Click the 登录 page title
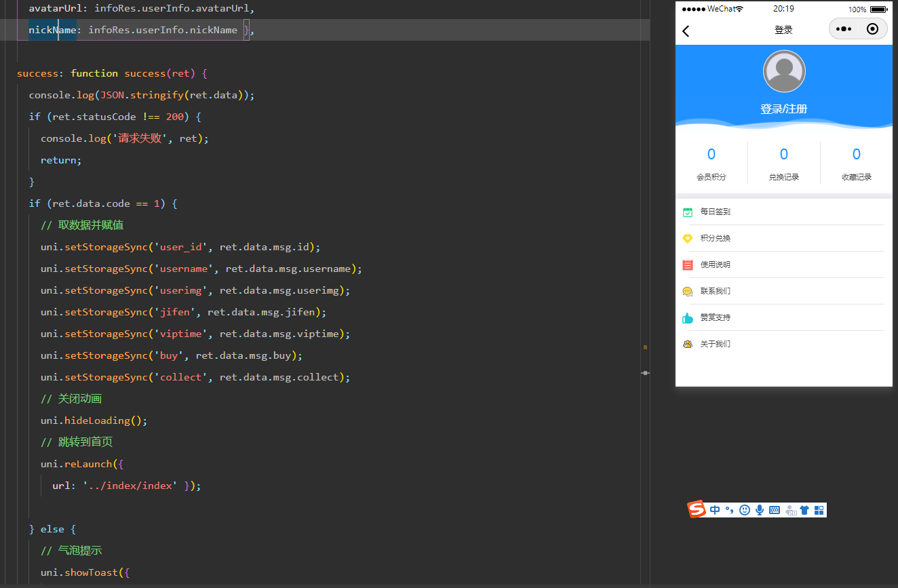 click(x=783, y=30)
